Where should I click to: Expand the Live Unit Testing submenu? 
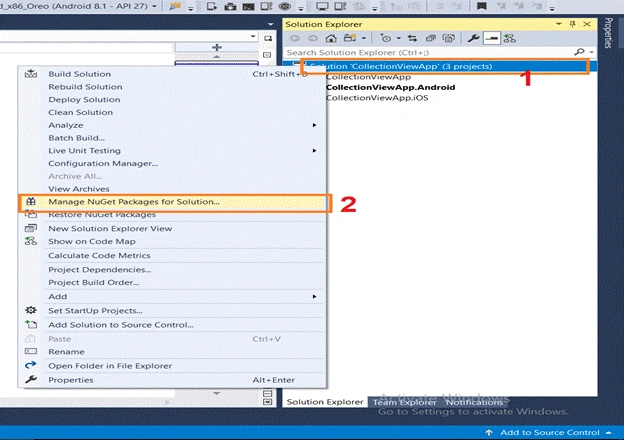172,150
